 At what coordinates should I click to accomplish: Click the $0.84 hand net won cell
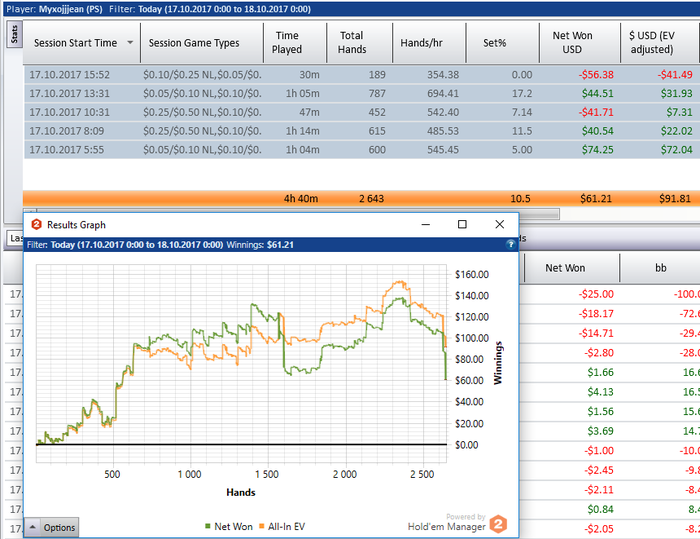[600, 509]
